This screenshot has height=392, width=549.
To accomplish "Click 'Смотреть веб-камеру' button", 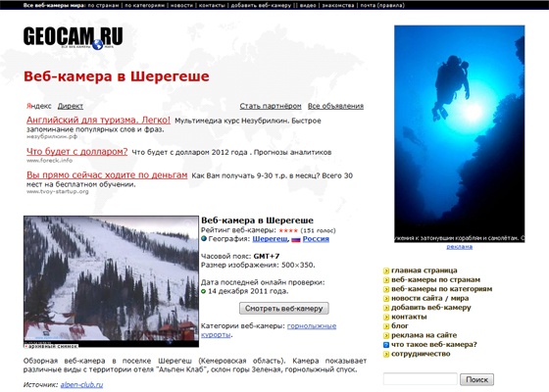I will point(284,309).
